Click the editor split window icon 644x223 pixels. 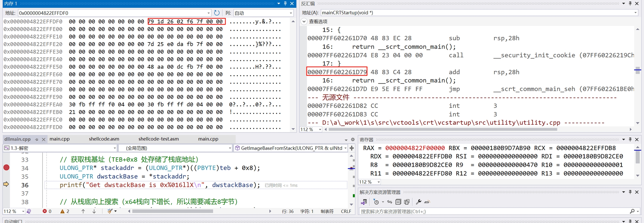click(352, 148)
